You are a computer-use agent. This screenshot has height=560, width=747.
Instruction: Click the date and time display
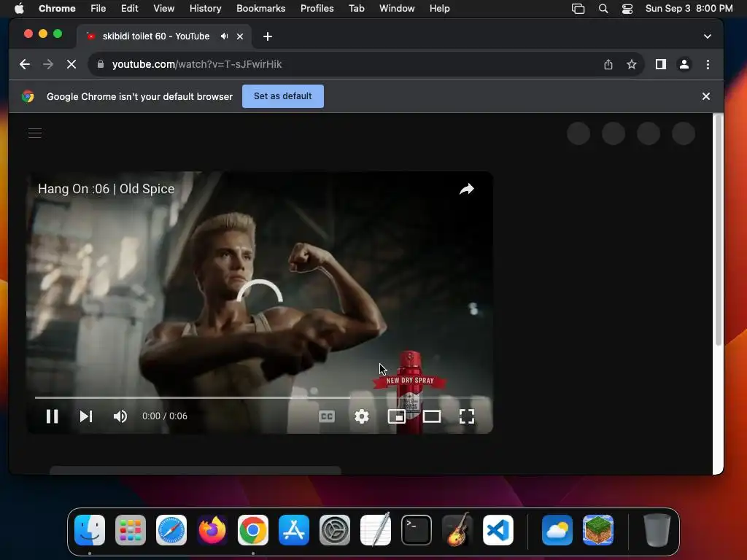689,9
